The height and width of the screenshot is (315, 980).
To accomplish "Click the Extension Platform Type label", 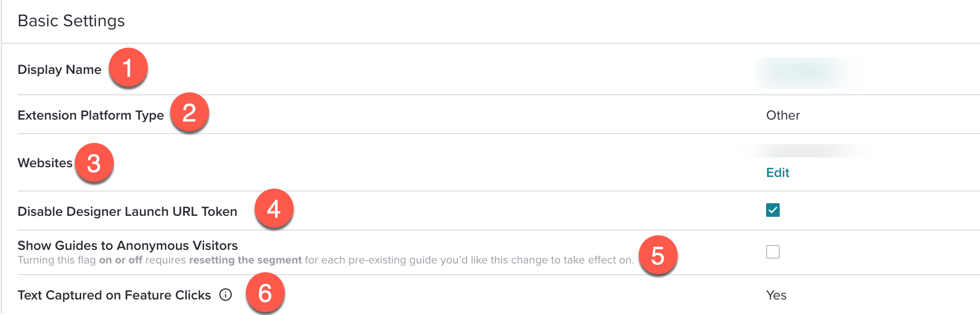I will click(x=91, y=115).
